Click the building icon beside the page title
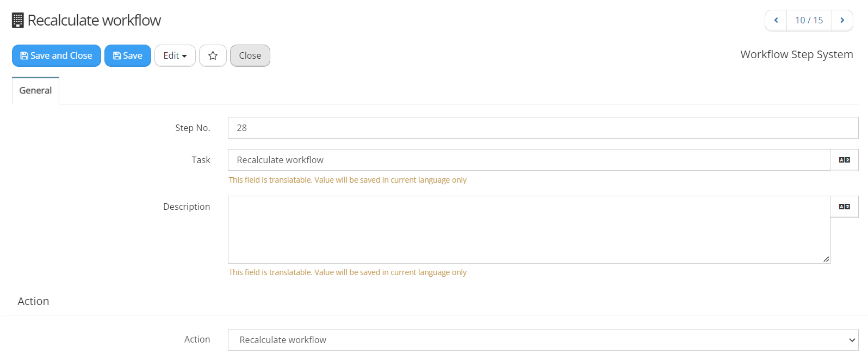868x355 pixels. 18,20
